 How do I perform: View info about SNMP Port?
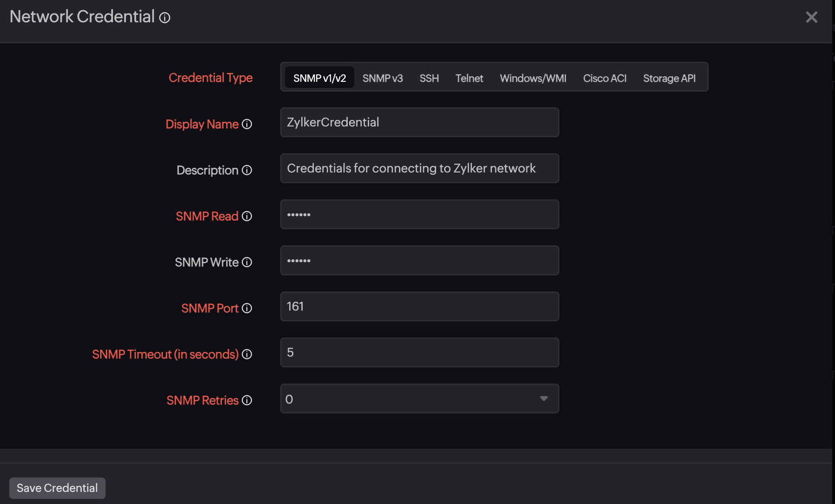click(247, 308)
